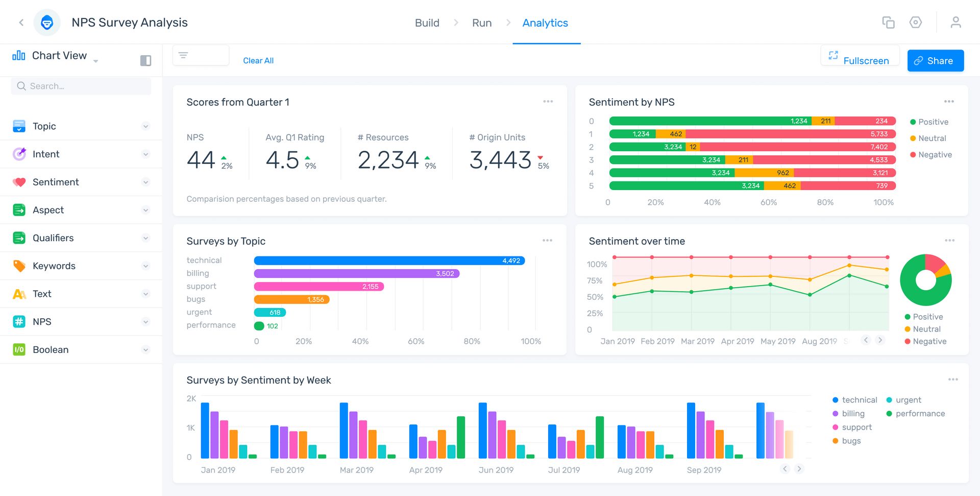This screenshot has width=980, height=496.
Task: Expand the Keywords filter section
Action: pyautogui.click(x=82, y=266)
